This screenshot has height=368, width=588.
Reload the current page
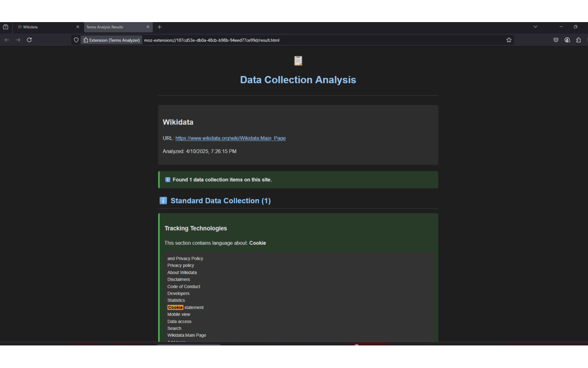pyautogui.click(x=29, y=40)
